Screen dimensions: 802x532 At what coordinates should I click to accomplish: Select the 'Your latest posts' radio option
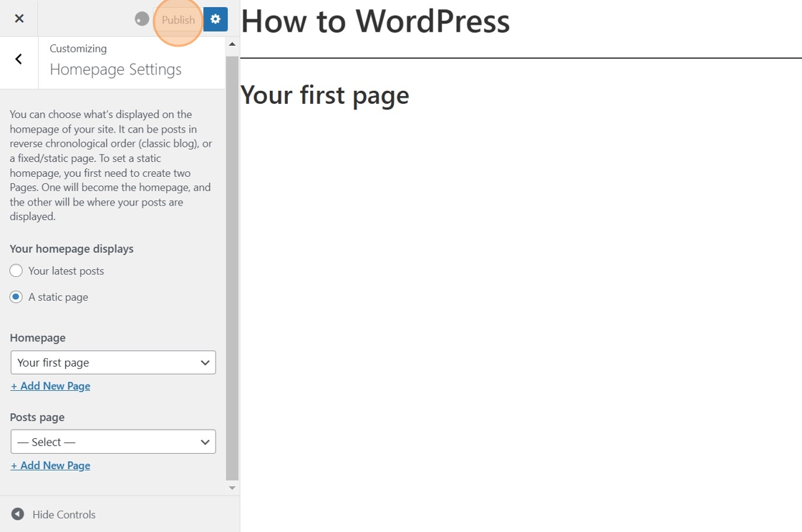(16, 271)
